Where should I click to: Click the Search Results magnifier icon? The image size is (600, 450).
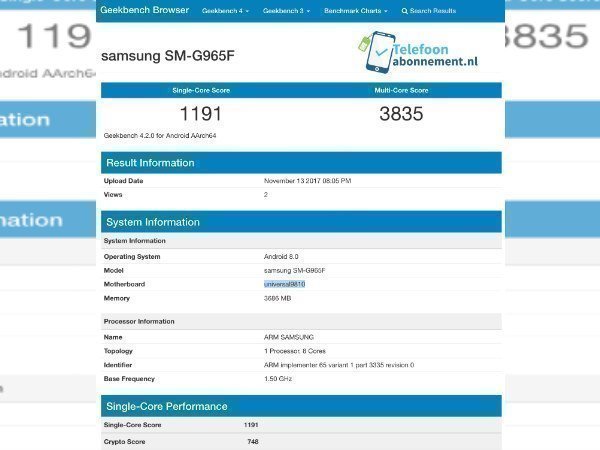coord(404,11)
